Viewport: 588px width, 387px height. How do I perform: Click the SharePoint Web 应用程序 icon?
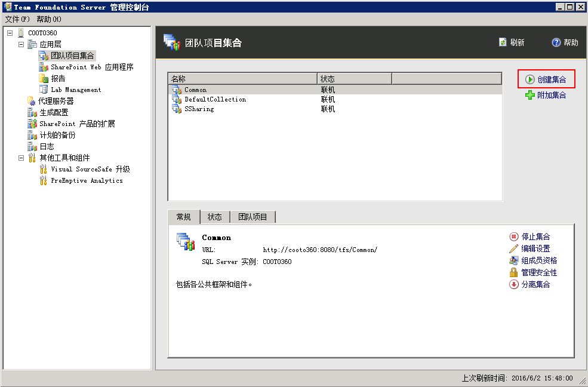(x=44, y=67)
